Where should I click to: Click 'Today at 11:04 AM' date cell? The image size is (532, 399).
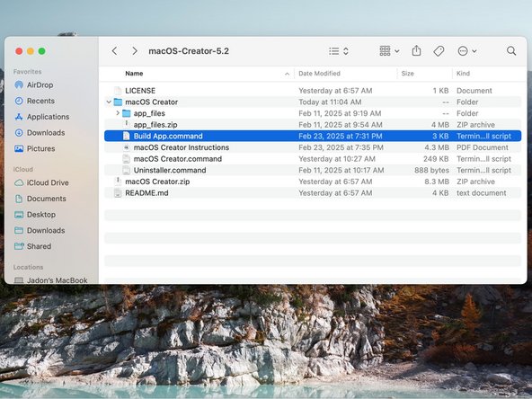(330, 102)
